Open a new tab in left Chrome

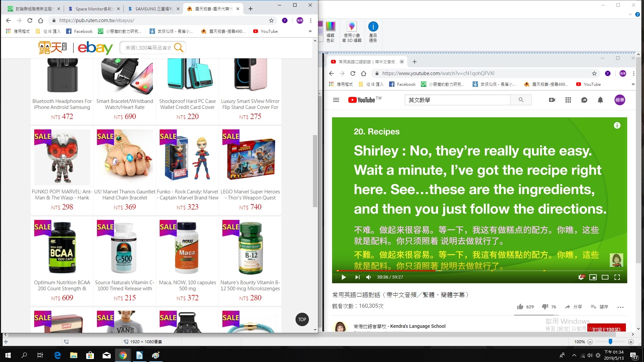251,9
